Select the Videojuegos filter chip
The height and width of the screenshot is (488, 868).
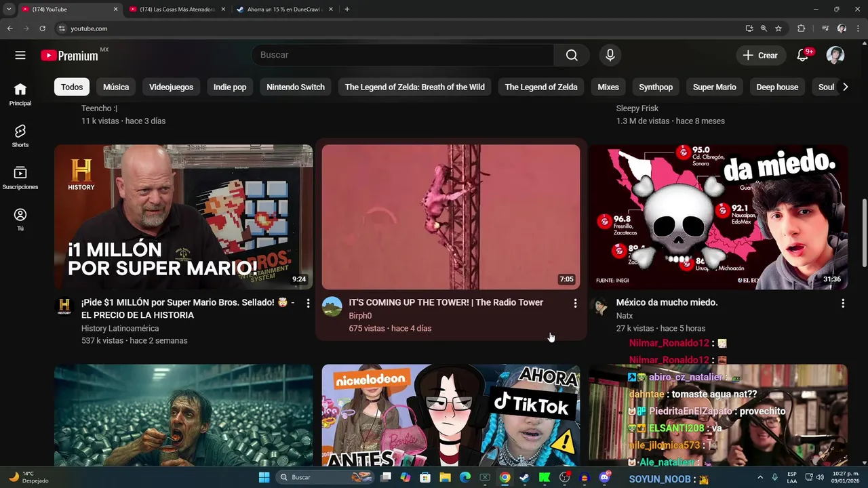171,87
